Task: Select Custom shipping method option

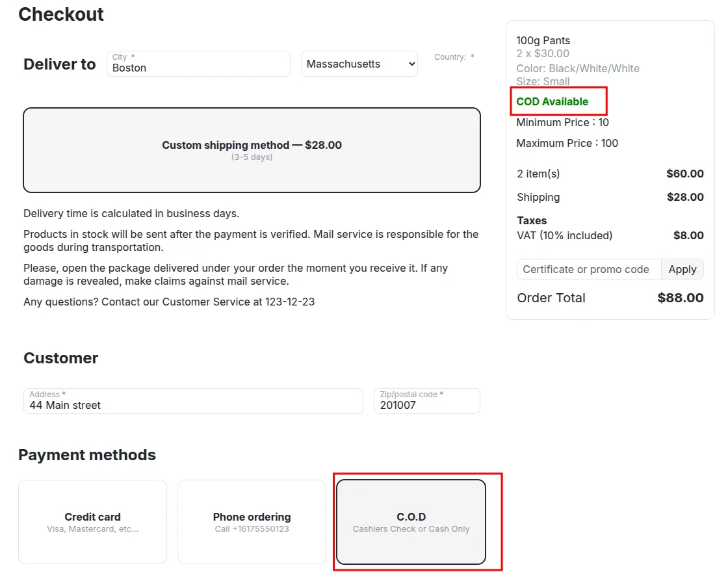Action: click(x=252, y=150)
